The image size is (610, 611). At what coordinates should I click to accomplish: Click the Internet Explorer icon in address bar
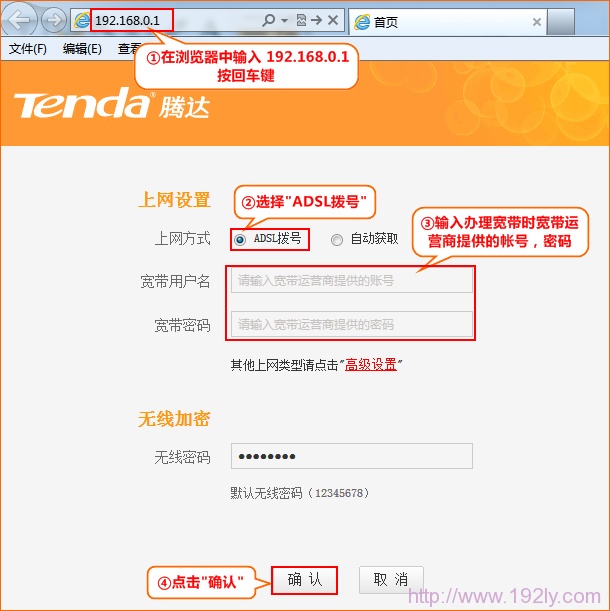81,20
